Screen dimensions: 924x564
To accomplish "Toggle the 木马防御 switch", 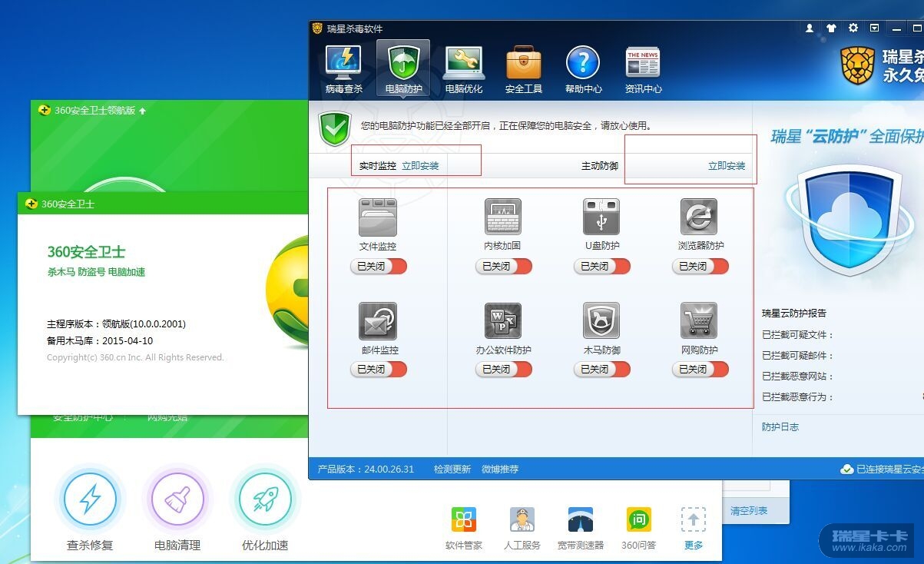I will coord(601,369).
